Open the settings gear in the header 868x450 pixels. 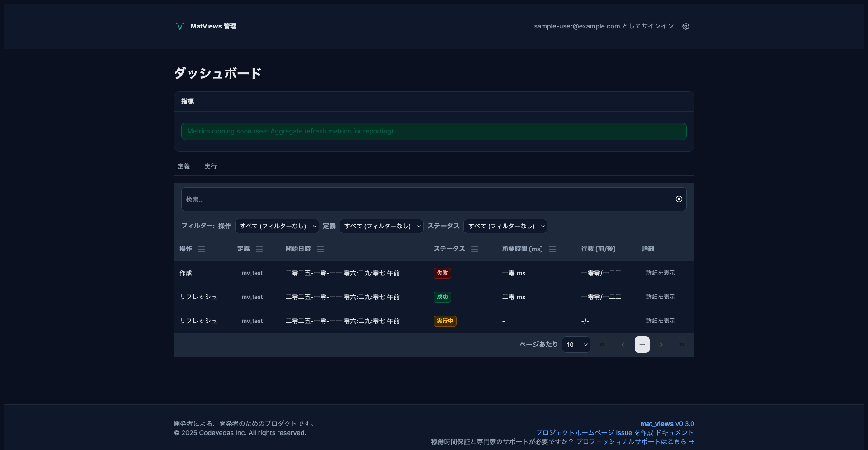click(x=686, y=26)
